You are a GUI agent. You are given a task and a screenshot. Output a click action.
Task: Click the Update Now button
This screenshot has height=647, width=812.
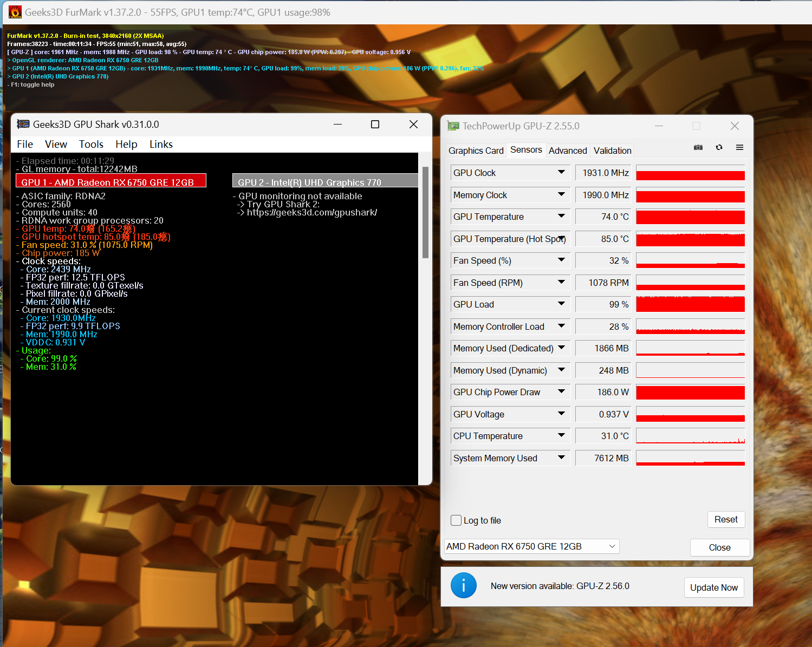[x=714, y=587]
